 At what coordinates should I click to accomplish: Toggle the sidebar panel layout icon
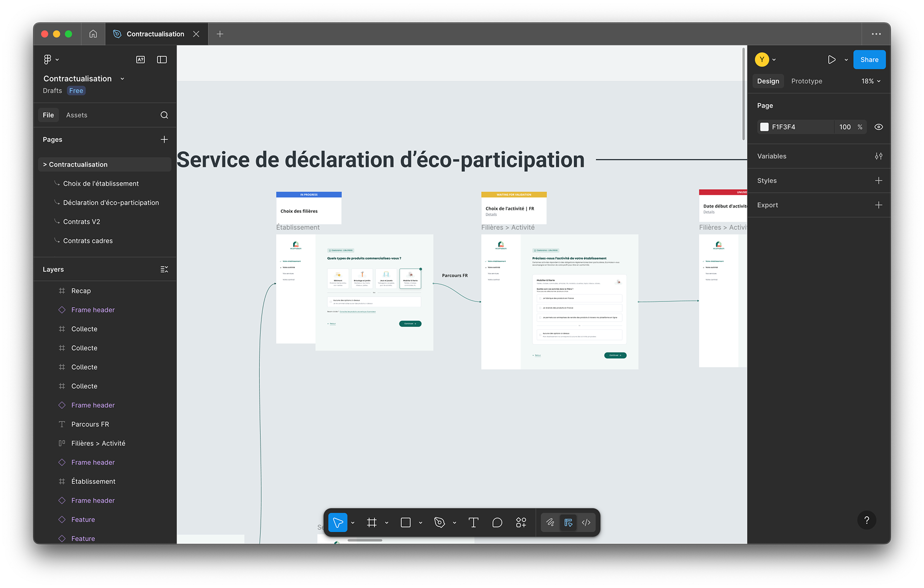click(x=162, y=60)
